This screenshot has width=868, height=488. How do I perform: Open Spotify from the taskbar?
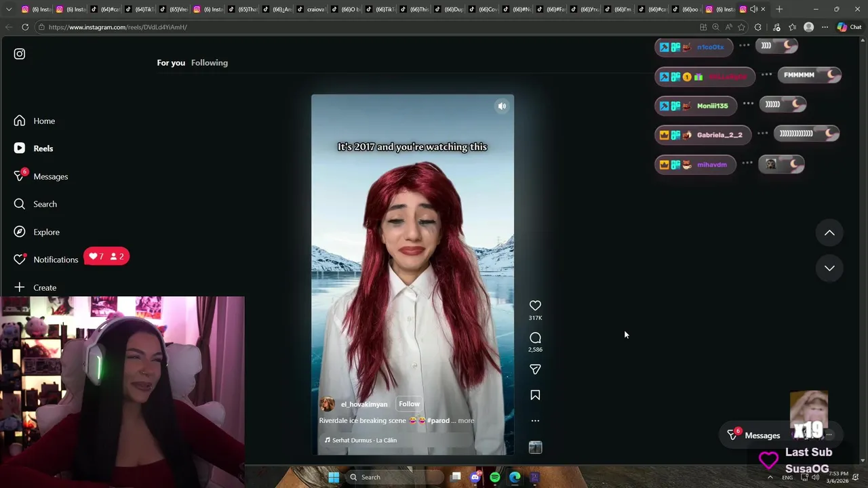tap(495, 477)
